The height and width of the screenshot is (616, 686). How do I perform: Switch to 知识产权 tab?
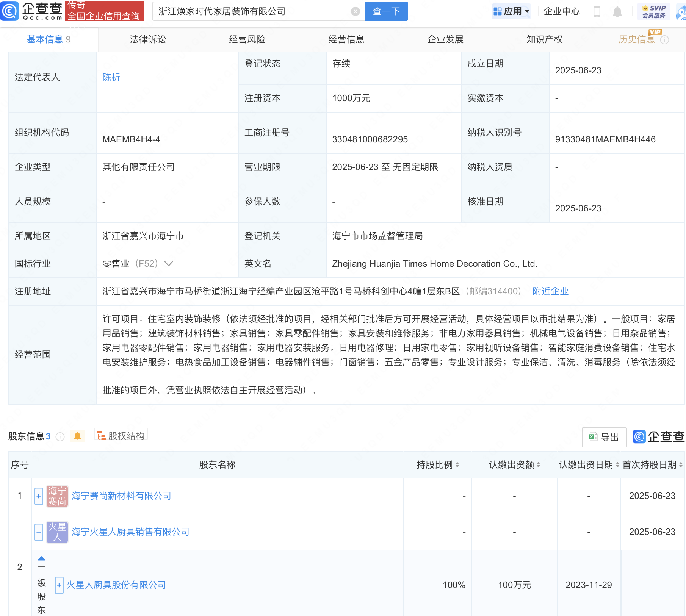(x=545, y=39)
